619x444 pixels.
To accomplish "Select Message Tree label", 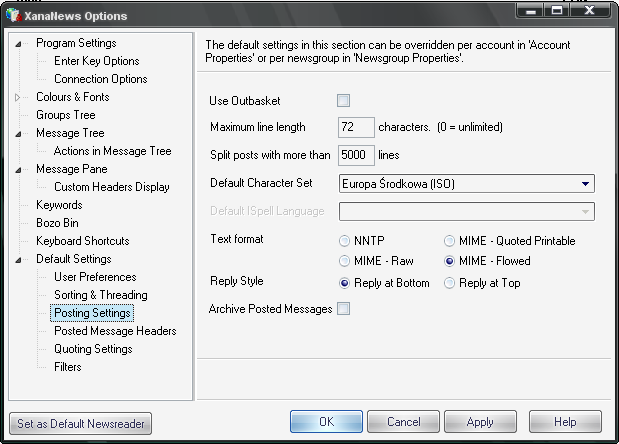I will pyautogui.click(x=70, y=133).
